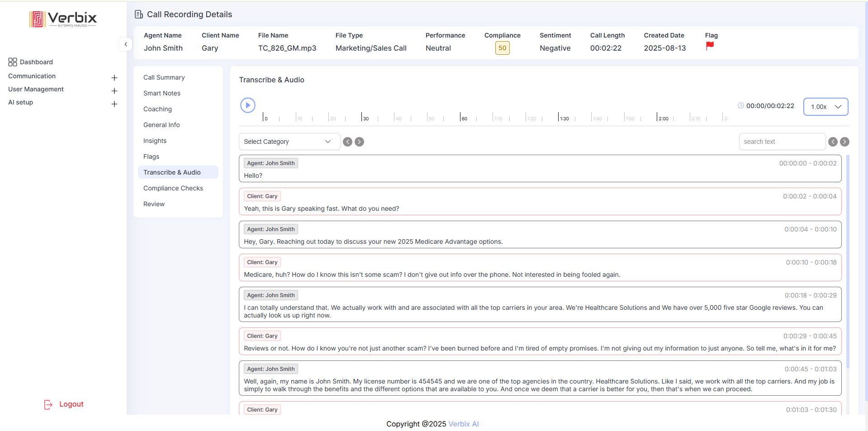Viewport: 868px width, 431px height.
Task: Play the call recording audio
Action: click(248, 105)
